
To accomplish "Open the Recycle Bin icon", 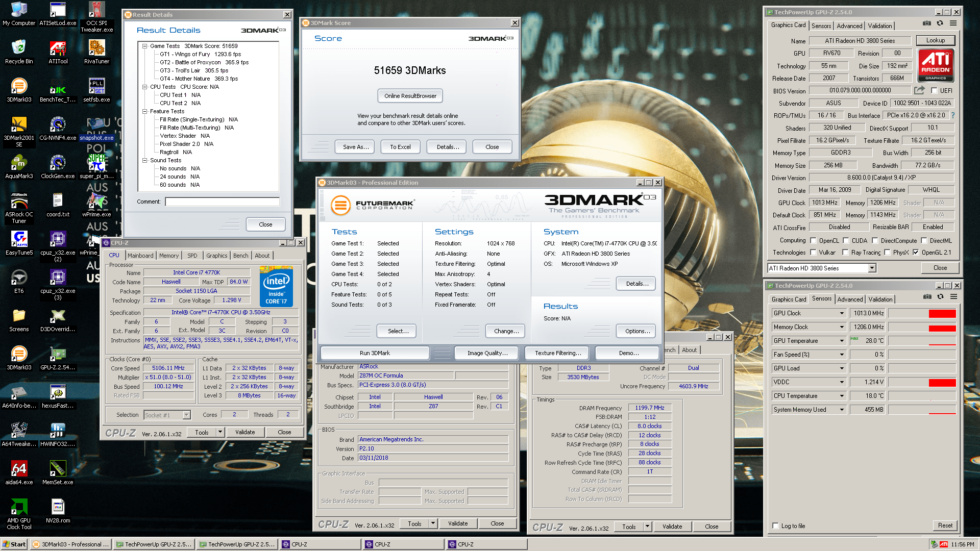I will click(x=19, y=52).
